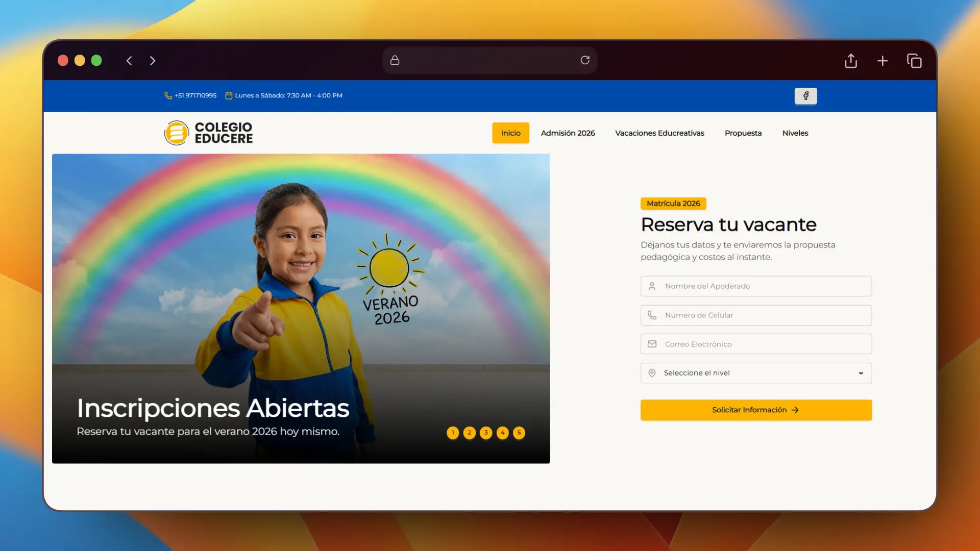Go back using the browser back arrow

click(x=129, y=60)
